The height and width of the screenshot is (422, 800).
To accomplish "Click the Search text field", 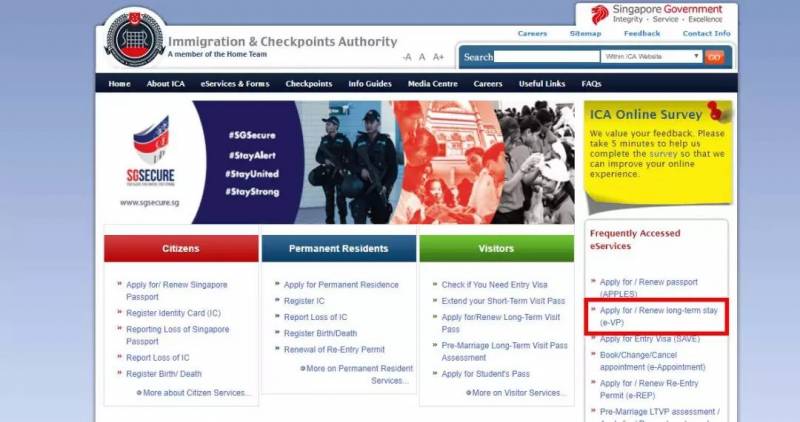I will click(547, 57).
